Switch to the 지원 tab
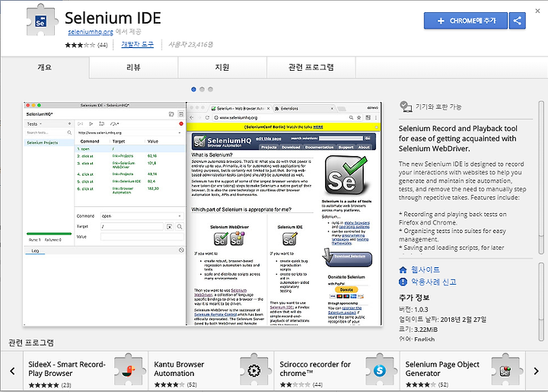Screen dimensions: 548x392 pyautogui.click(x=222, y=67)
